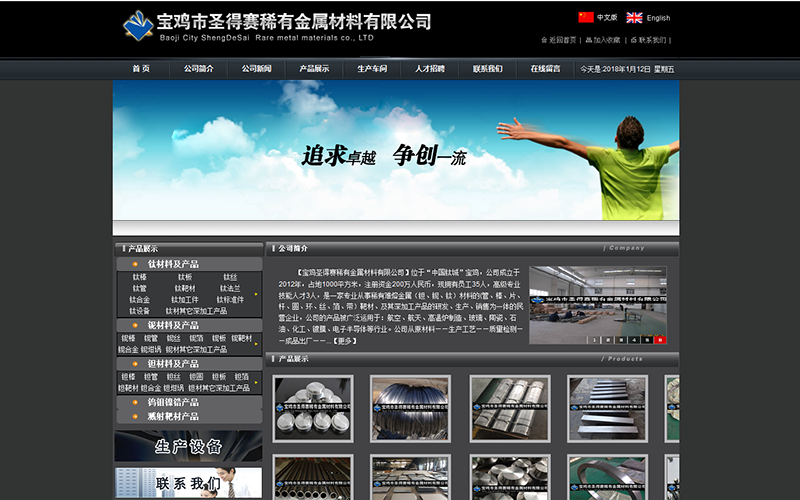Screen dimensions: 800x500
Task: Open the 钛材料及产品 category heading
Action: (x=173, y=264)
